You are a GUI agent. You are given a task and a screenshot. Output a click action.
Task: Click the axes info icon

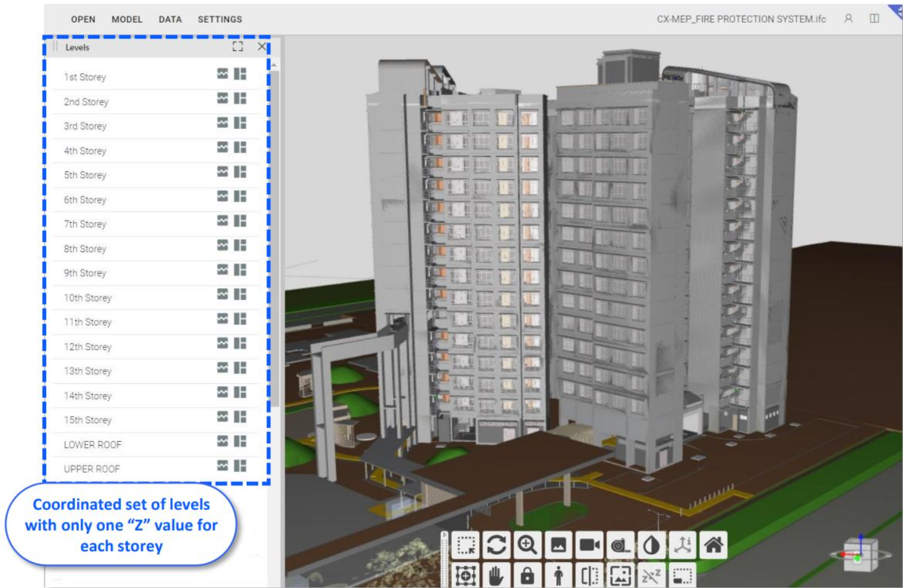[x=682, y=545]
